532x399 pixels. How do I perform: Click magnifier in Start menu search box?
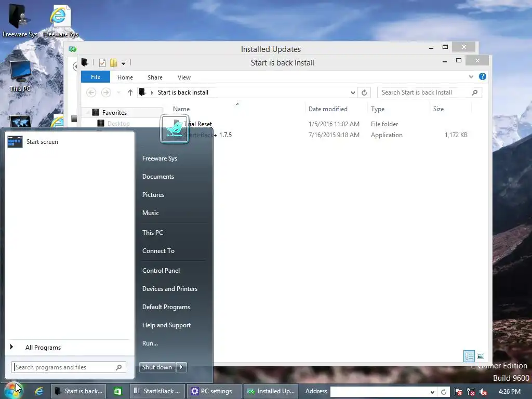pos(119,367)
